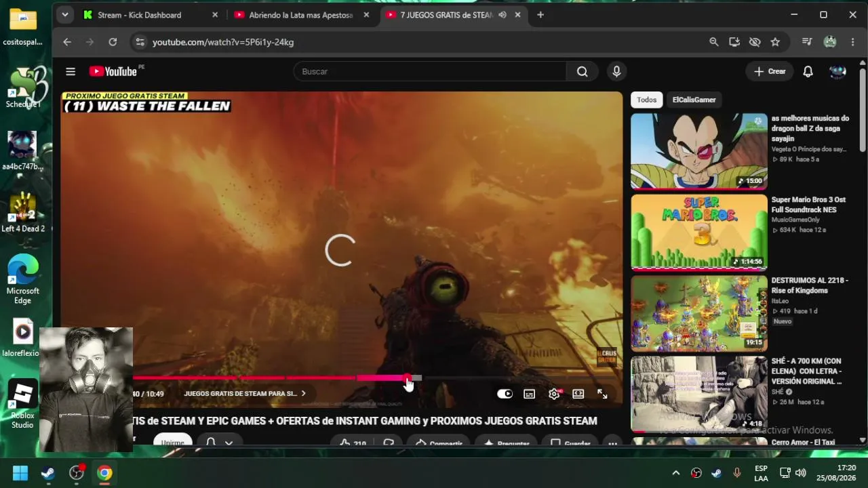
Task: Toggle the autoplay switch in the player
Action: click(x=505, y=394)
